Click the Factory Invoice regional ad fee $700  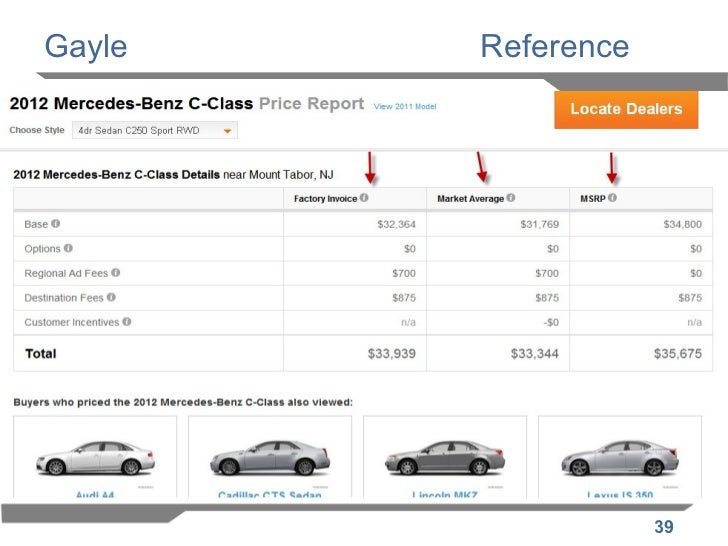(403, 273)
